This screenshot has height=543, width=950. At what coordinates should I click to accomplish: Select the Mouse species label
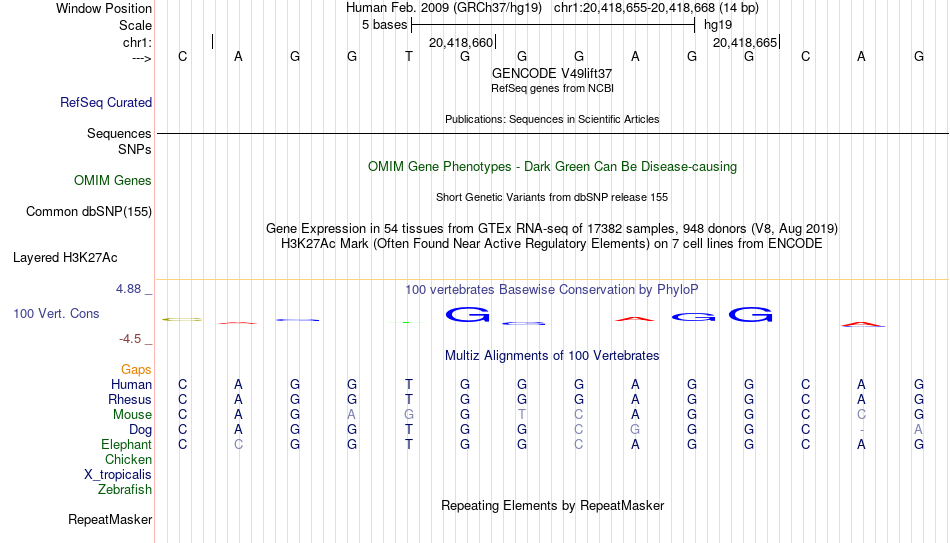[x=132, y=415]
